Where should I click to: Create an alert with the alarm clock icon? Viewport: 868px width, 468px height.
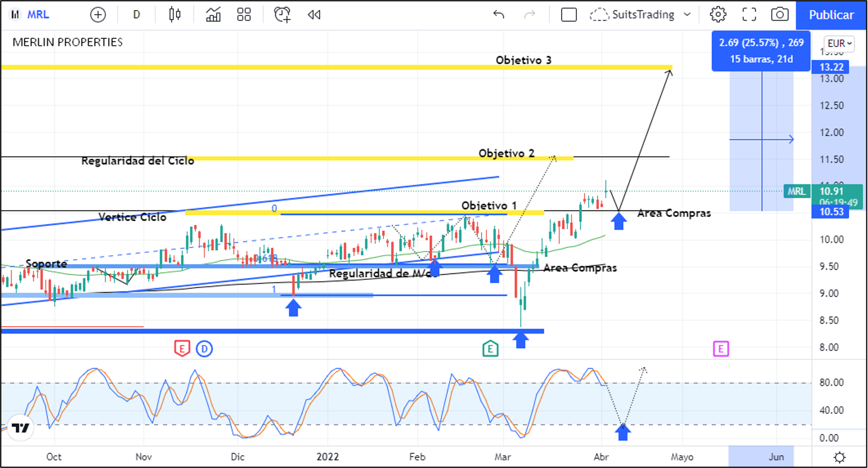pyautogui.click(x=282, y=15)
